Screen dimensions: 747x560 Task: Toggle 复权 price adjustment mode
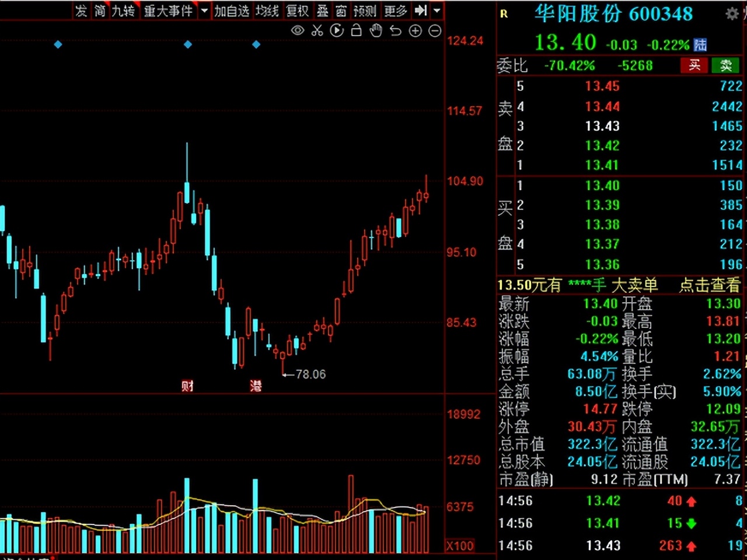coord(298,10)
